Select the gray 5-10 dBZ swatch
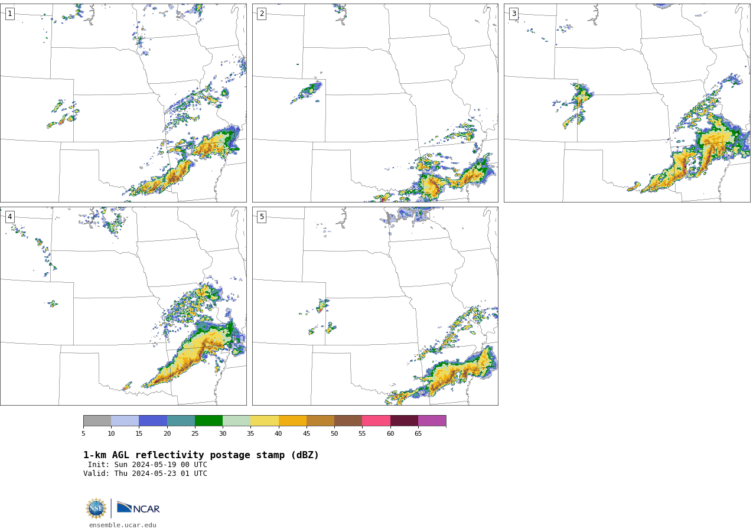Screen dimensions: 756x532 click(97, 421)
